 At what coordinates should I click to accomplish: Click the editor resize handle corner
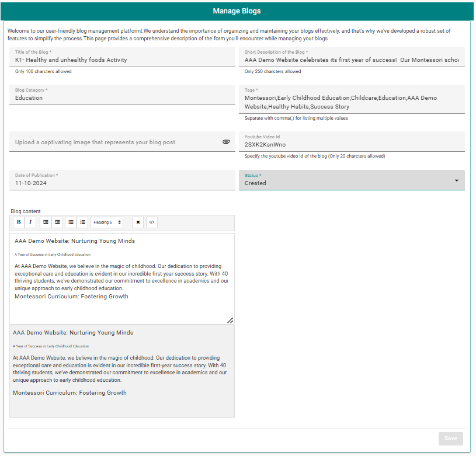[231, 321]
